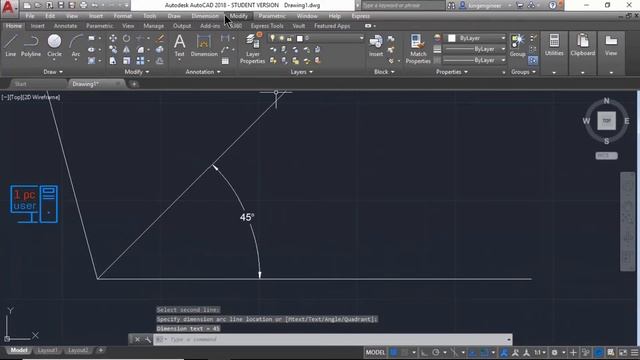Select the Line tool
640x360 pixels.
coord(11,45)
